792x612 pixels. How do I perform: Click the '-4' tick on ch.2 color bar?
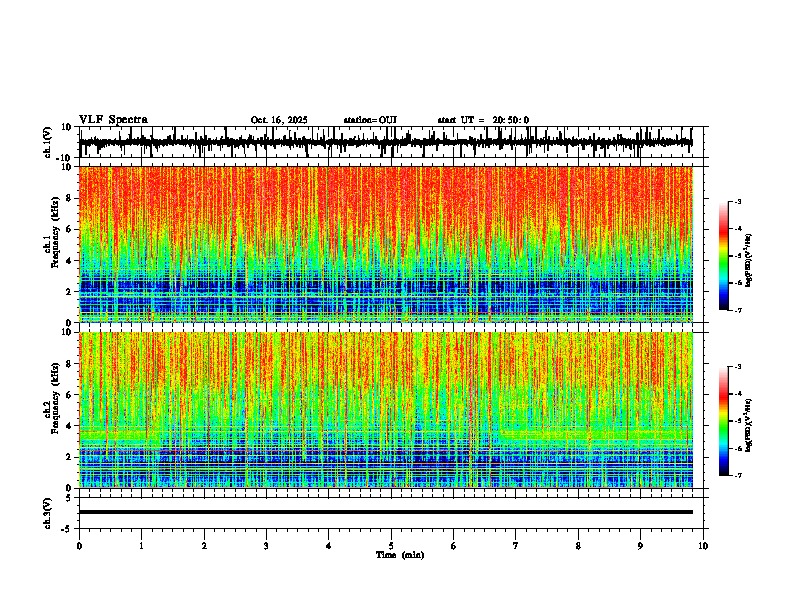(x=738, y=394)
